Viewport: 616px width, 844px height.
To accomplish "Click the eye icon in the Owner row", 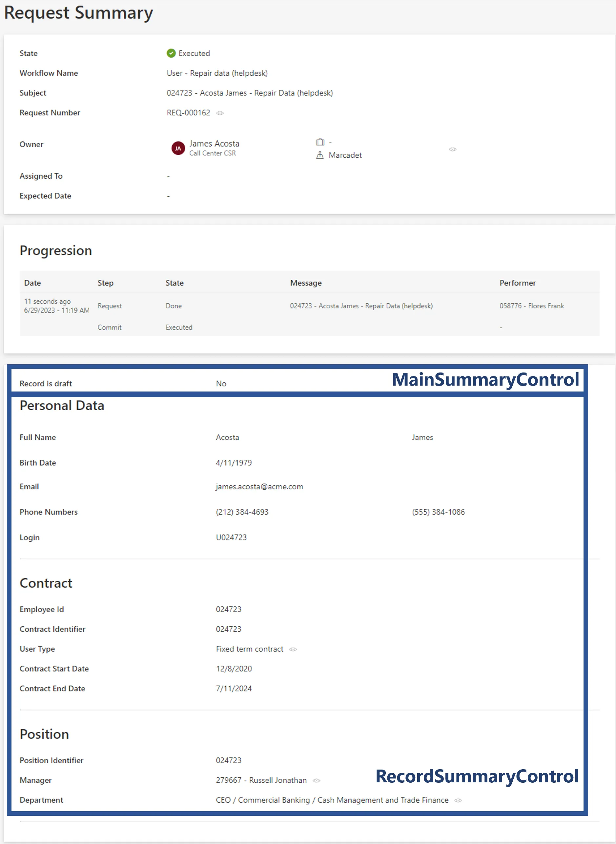I will tap(452, 149).
